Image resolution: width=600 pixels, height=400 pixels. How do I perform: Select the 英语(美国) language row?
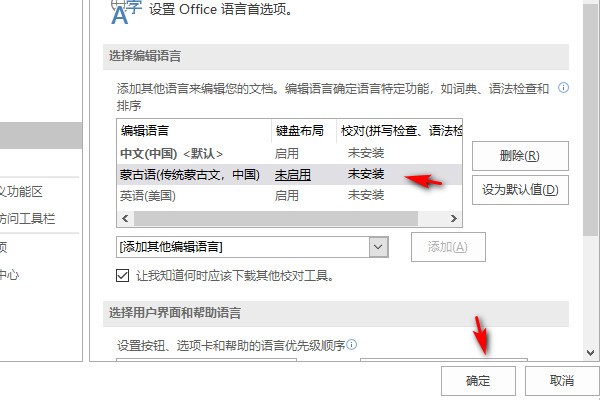pos(289,196)
